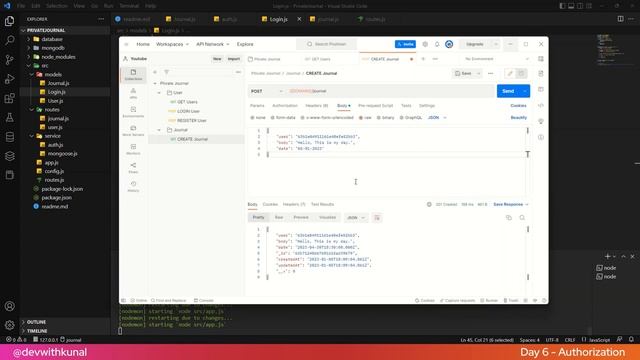The image size is (640, 360).
Task: Select x-www-form-urlencoded body radio button
Action: click(302, 118)
